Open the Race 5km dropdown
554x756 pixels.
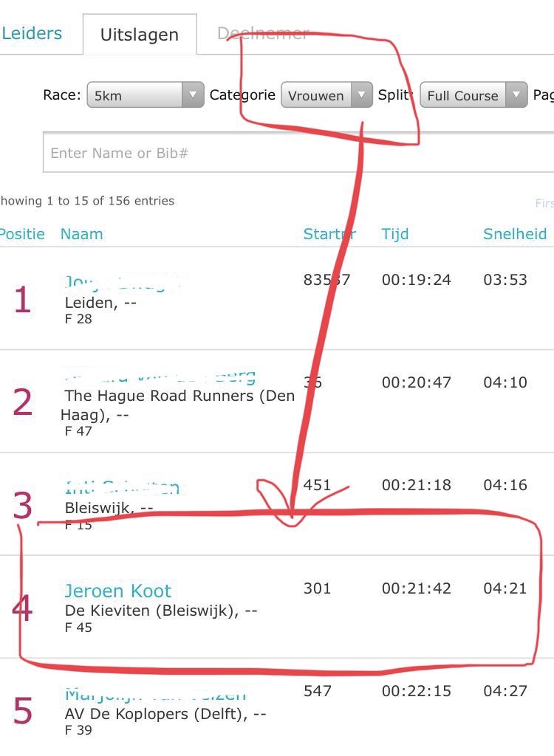[x=146, y=95]
